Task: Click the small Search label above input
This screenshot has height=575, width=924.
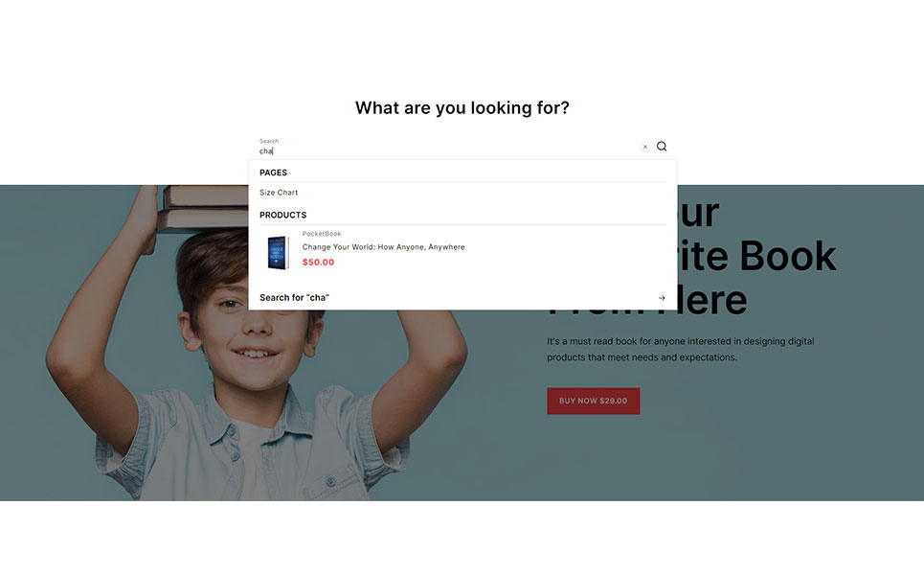Action: click(x=269, y=141)
